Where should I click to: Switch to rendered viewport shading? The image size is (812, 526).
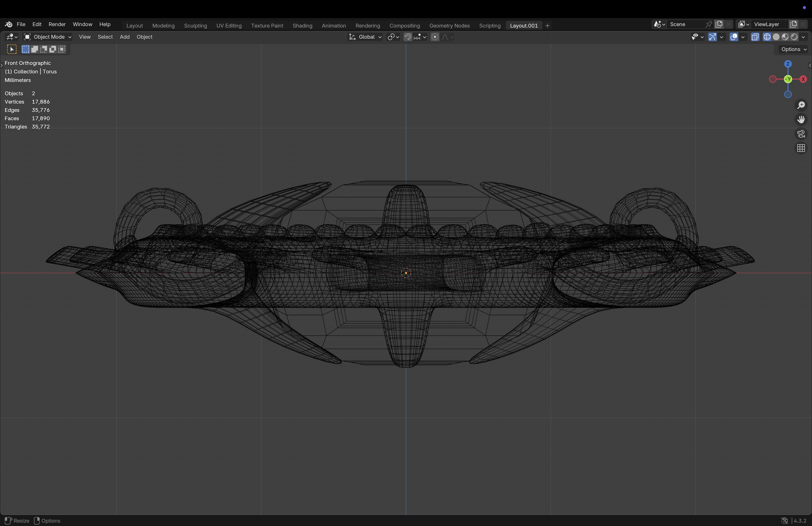click(x=794, y=37)
